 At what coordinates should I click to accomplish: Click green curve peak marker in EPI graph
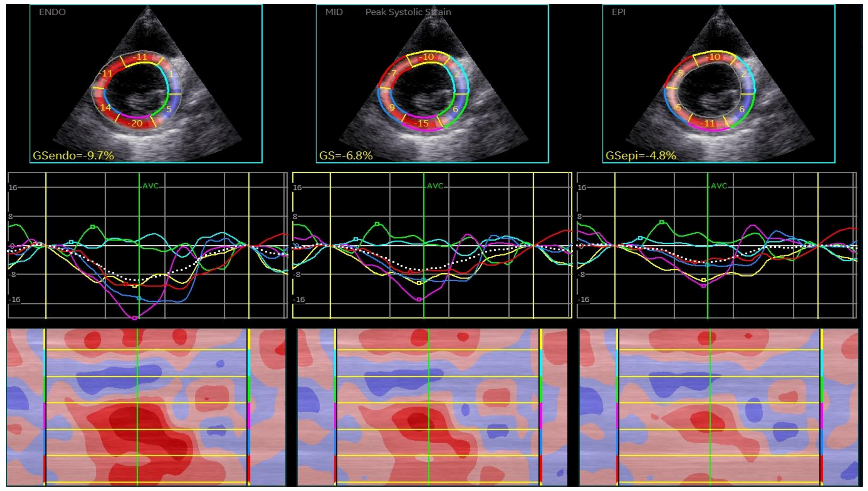tap(662, 222)
